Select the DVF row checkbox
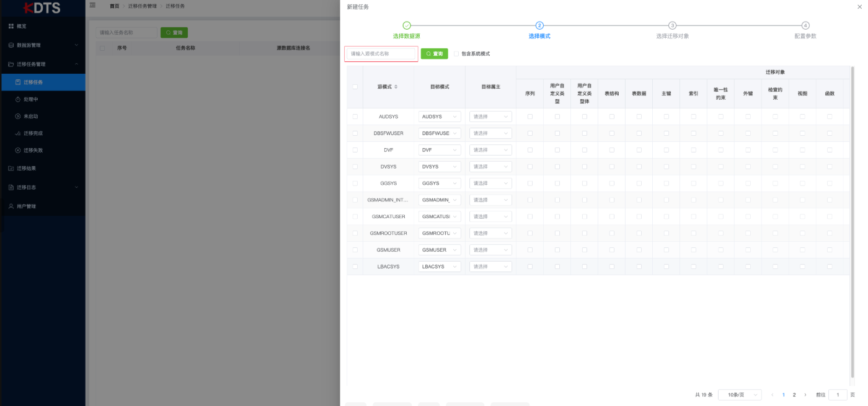868x406 pixels. pos(355,150)
